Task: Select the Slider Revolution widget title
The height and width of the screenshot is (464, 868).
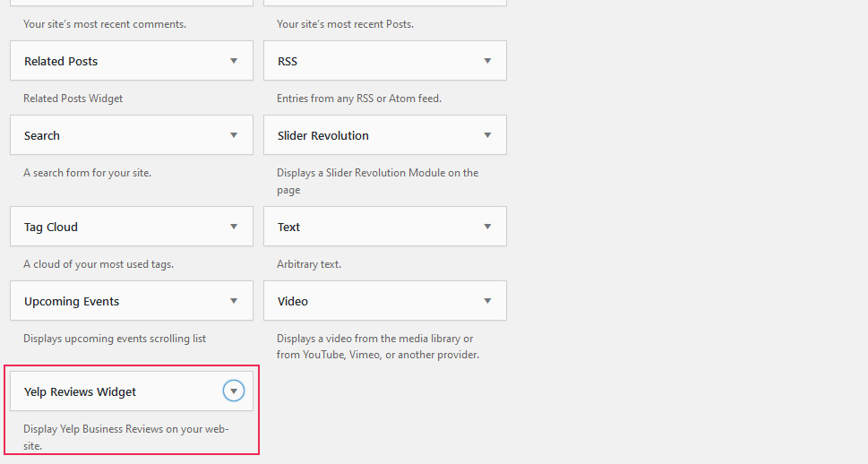Action: (x=322, y=135)
